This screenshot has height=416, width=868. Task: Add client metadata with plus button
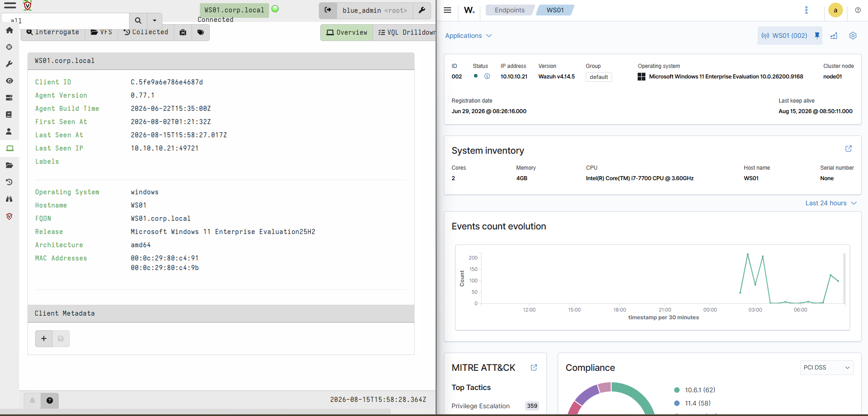[44, 338]
